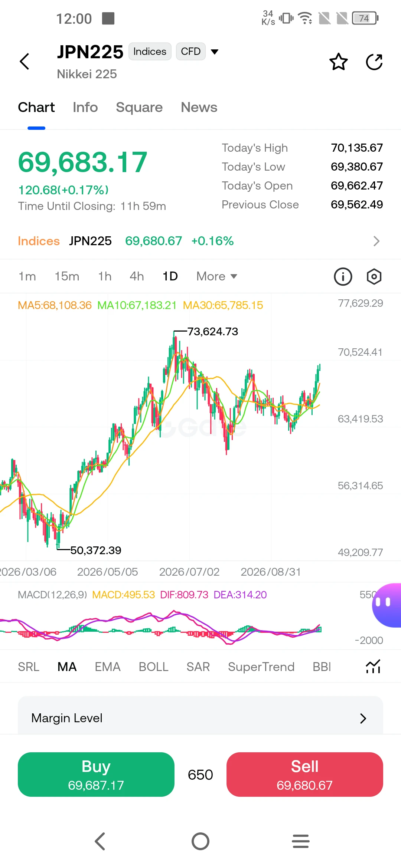Tap the Android home navigation button
The height and width of the screenshot is (868, 401).
200,841
